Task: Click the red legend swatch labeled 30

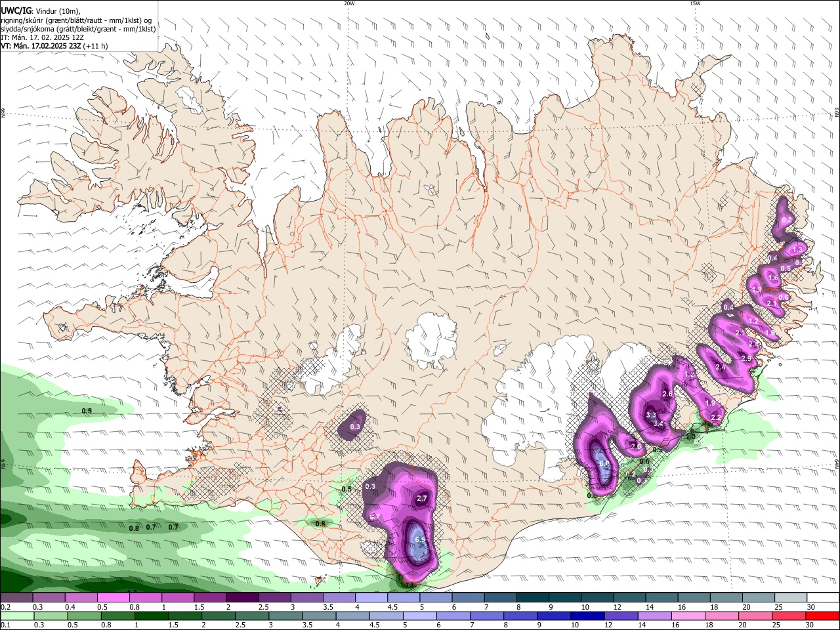Action: pos(822,616)
